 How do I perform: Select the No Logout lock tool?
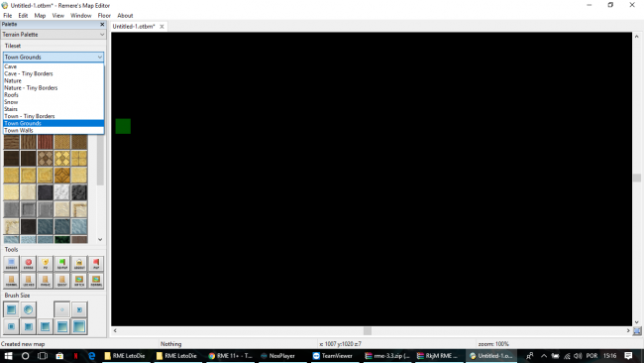[79, 264]
